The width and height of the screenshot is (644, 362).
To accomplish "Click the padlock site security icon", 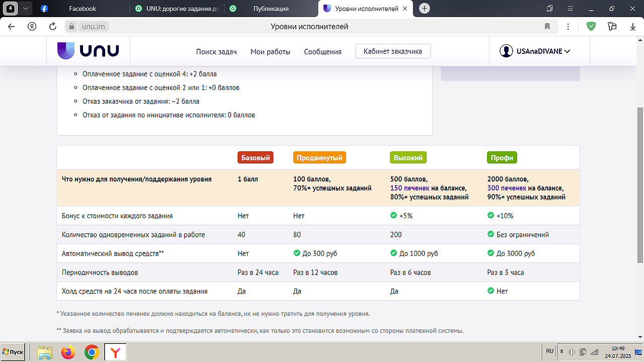I will [x=71, y=27].
